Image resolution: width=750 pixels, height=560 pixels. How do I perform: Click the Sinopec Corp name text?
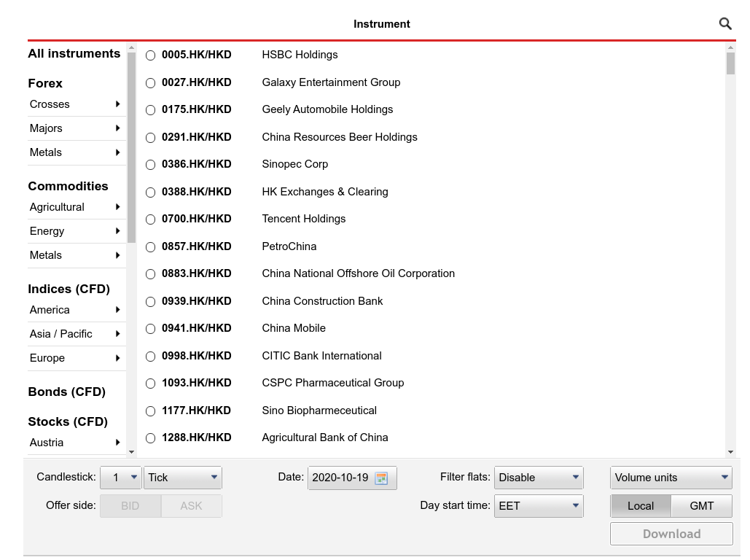(x=295, y=164)
